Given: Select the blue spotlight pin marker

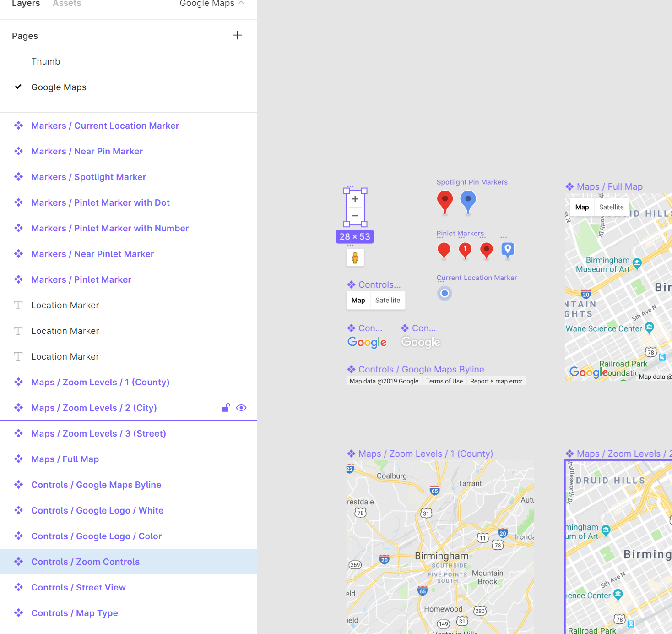Looking at the screenshot, I should pyautogui.click(x=467, y=201).
